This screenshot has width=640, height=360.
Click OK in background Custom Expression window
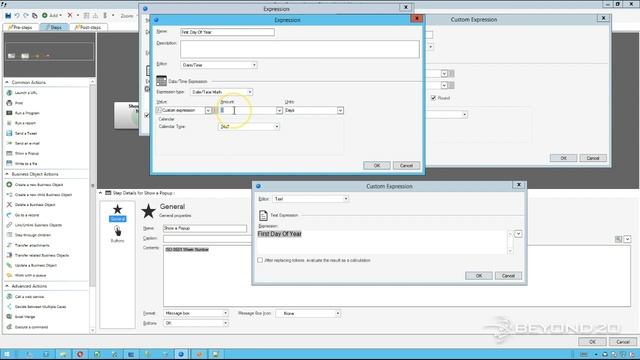(x=563, y=158)
